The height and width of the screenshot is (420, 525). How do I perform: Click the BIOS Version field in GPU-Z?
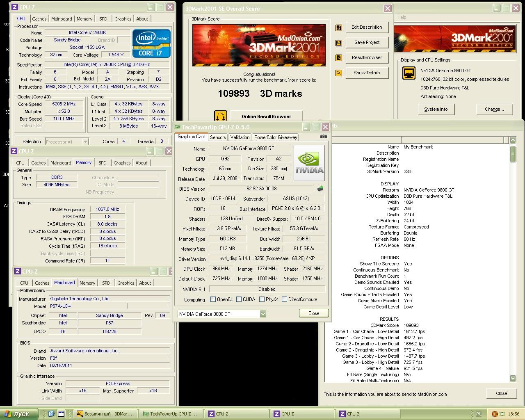point(261,189)
